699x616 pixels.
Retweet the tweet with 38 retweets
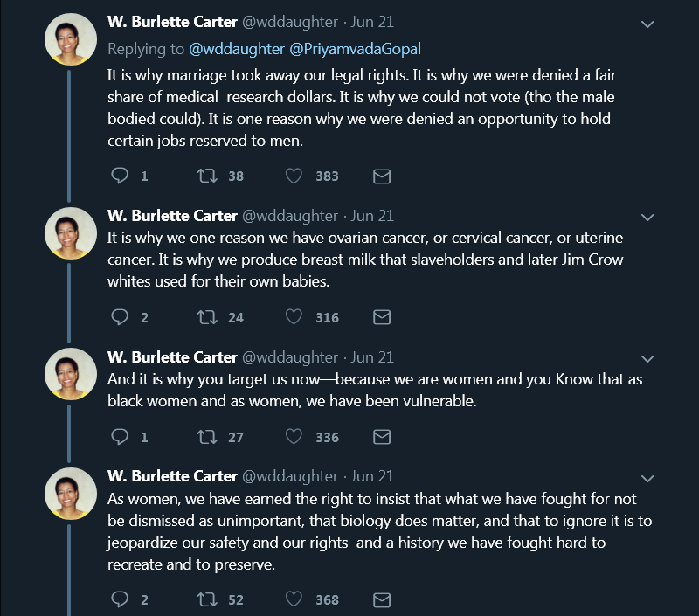[207, 176]
